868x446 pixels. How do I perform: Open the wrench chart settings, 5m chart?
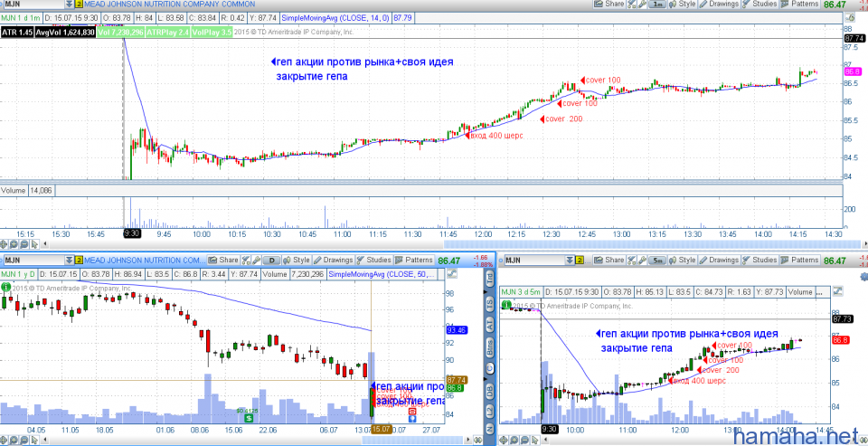(642, 261)
